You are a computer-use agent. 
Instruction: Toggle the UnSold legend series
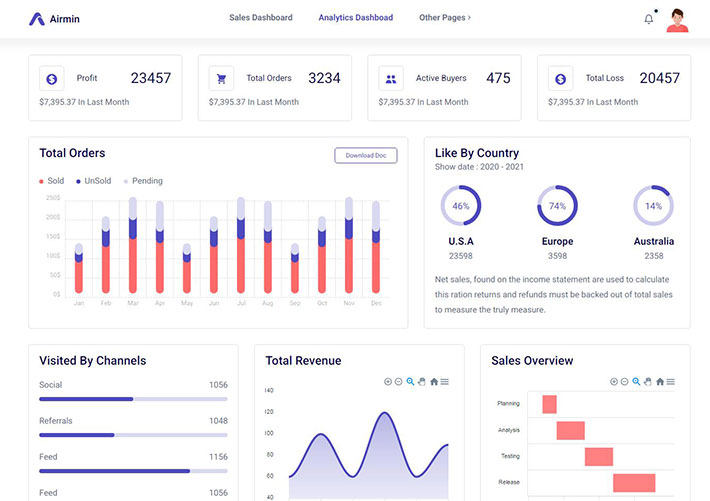click(x=94, y=181)
